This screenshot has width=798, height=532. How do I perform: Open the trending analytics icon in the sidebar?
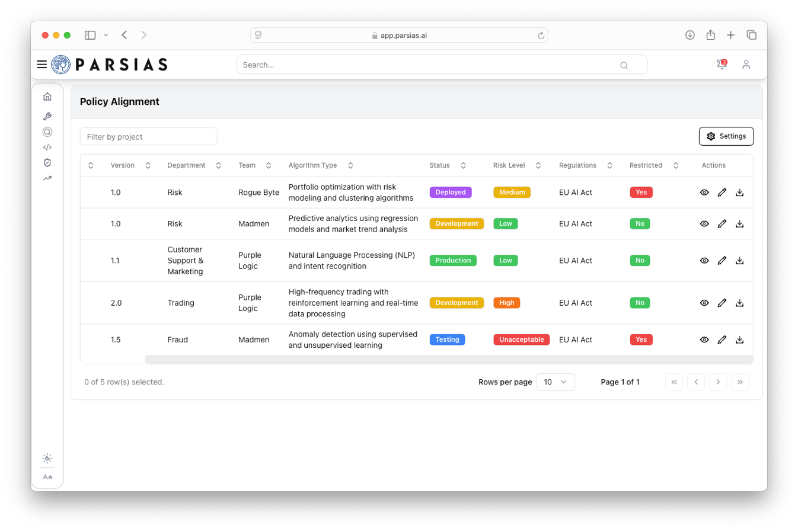pyautogui.click(x=47, y=178)
